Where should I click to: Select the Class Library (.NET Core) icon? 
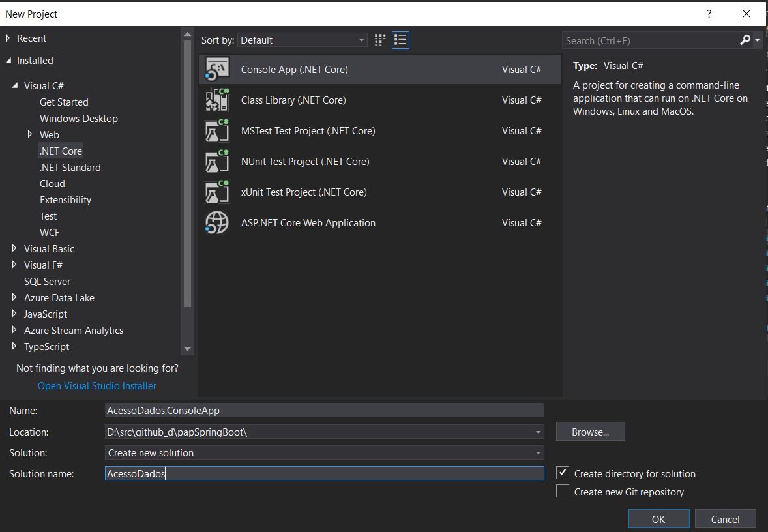[217, 100]
